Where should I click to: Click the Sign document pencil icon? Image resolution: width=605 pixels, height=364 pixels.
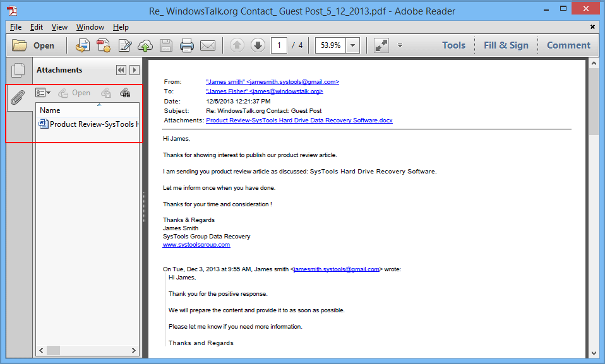pyautogui.click(x=124, y=45)
